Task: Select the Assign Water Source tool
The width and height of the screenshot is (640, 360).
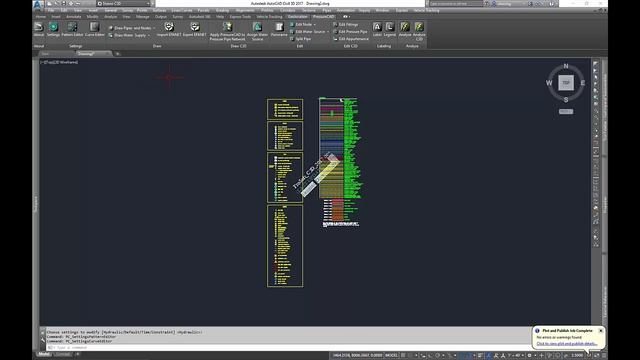Action: [x=257, y=31]
